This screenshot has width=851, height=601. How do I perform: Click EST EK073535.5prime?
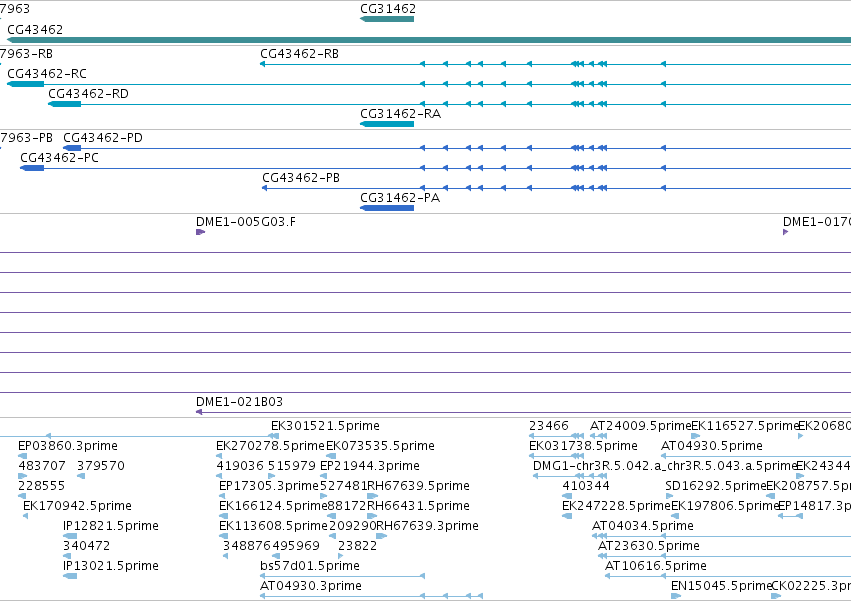(380, 446)
